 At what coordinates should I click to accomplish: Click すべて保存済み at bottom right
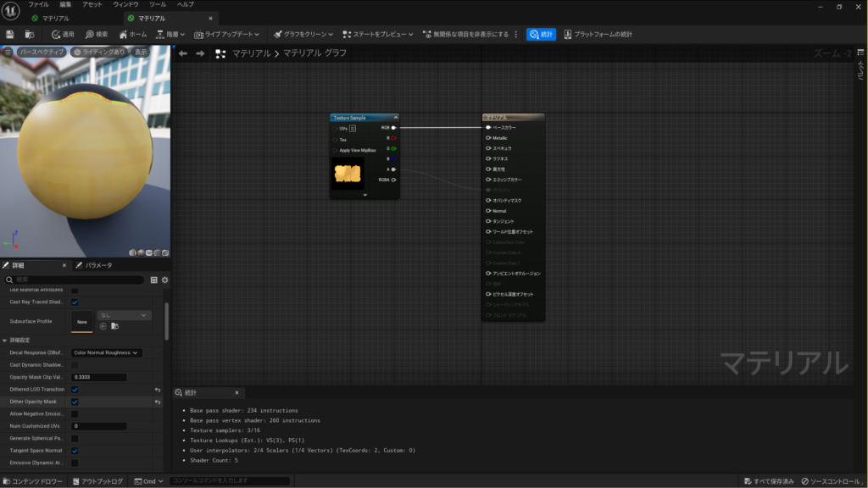click(x=771, y=479)
